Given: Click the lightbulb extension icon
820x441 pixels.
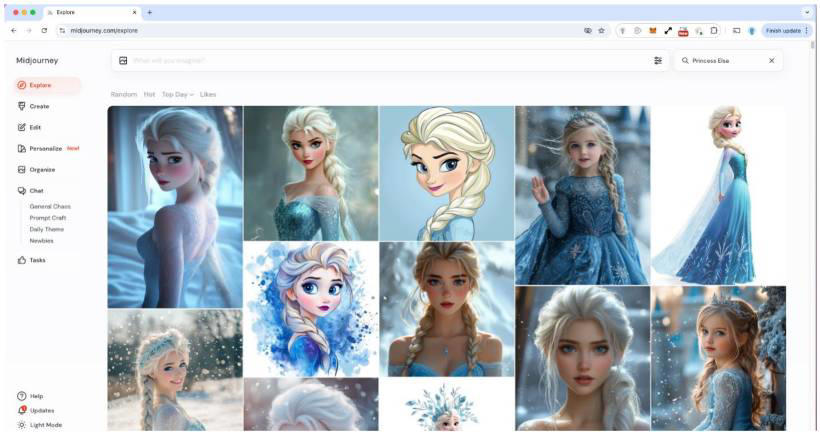Looking at the screenshot, I should 622,31.
